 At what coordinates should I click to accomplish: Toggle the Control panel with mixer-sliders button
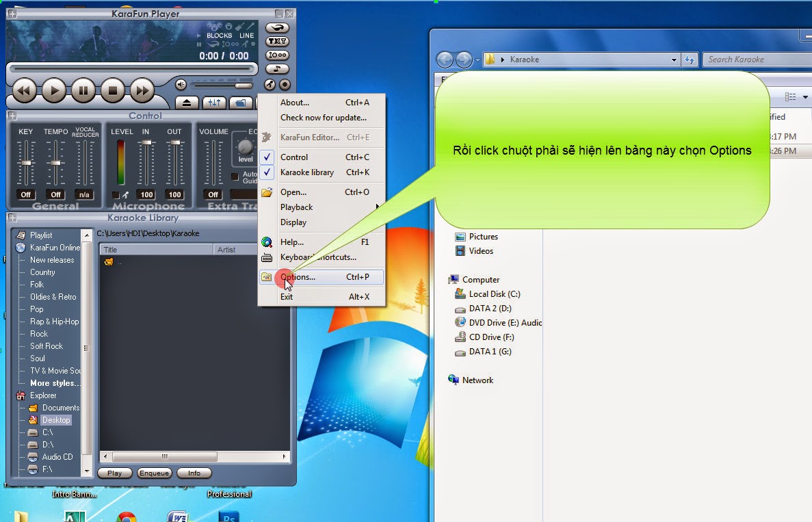(214, 103)
